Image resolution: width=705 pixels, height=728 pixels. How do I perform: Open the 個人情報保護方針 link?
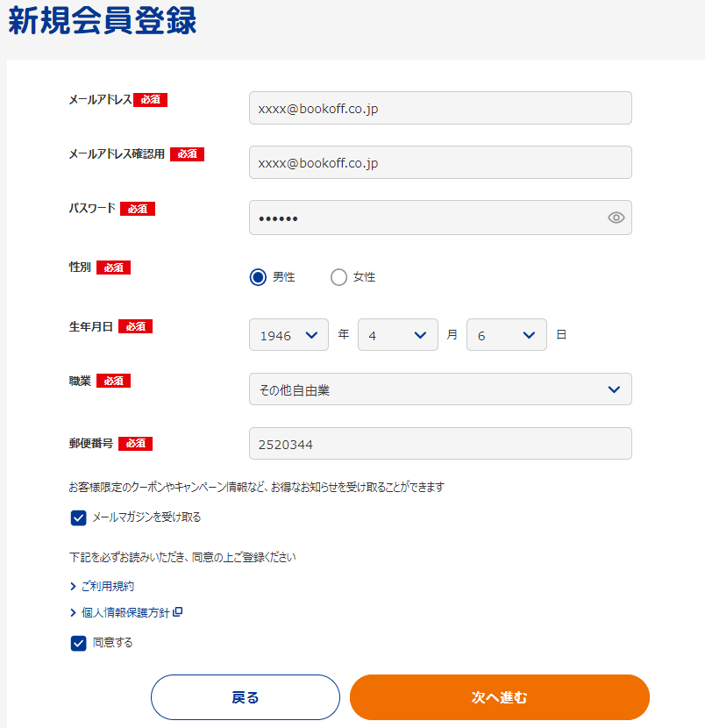point(125,612)
